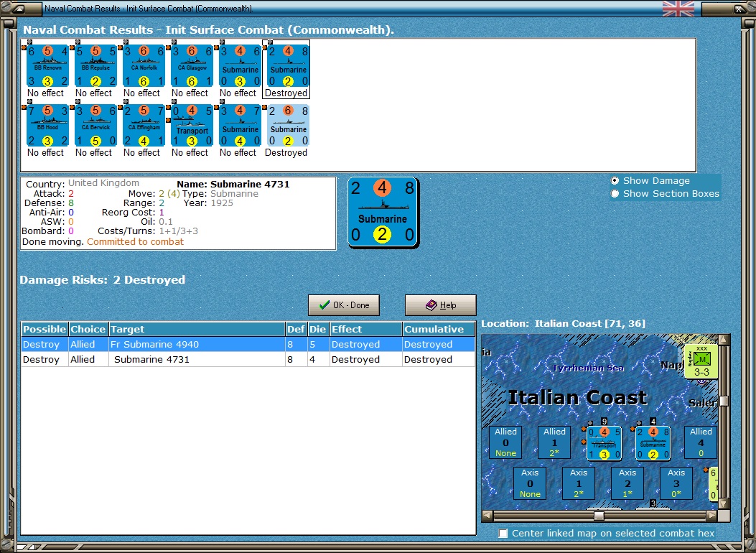Select the BB Renown unit counter
This screenshot has width=756, height=553.
tap(47, 65)
